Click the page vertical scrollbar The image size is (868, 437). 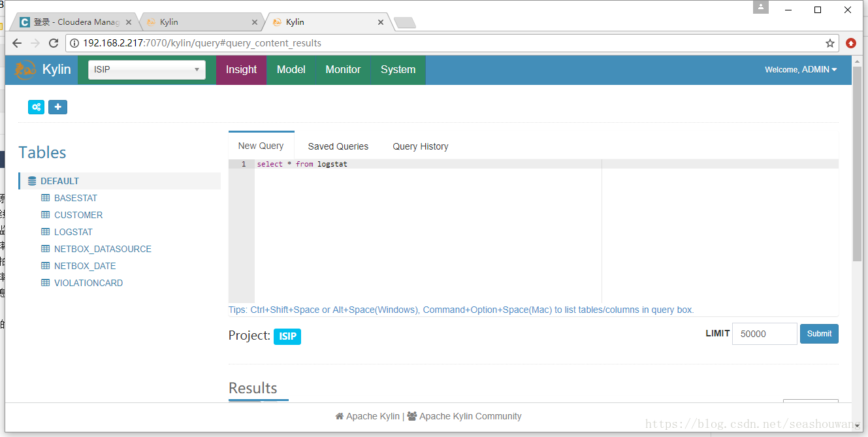coord(857,163)
